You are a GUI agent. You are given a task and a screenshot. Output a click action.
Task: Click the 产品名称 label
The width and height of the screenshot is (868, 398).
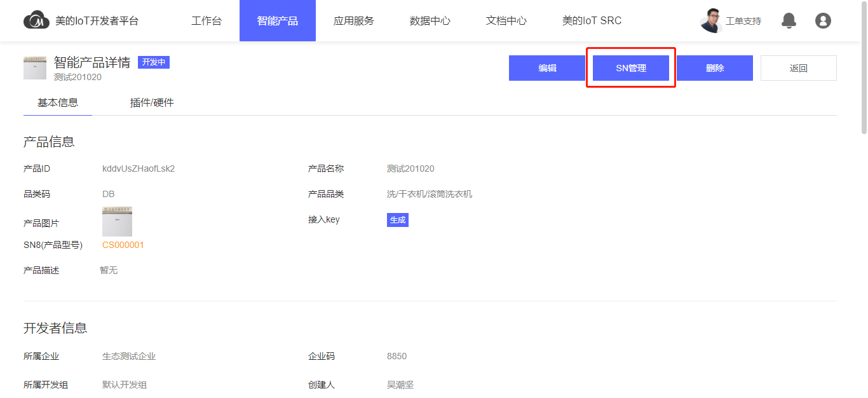[326, 168]
